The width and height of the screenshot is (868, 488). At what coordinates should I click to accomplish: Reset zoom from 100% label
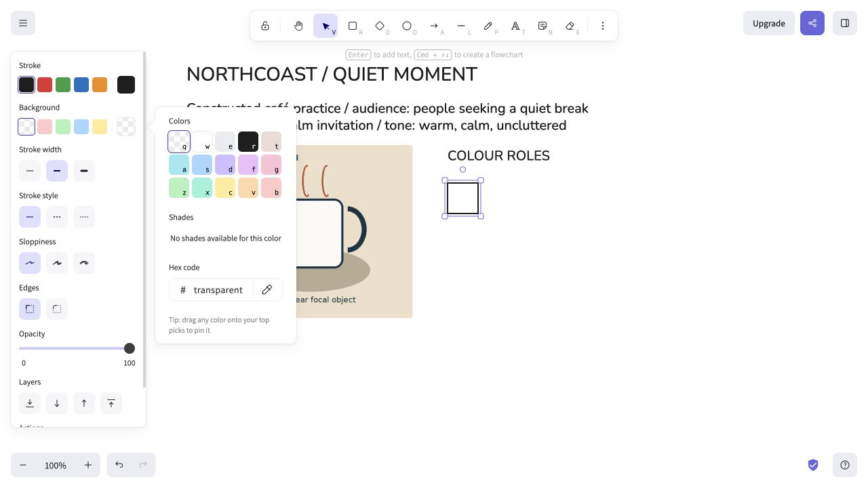(56, 466)
